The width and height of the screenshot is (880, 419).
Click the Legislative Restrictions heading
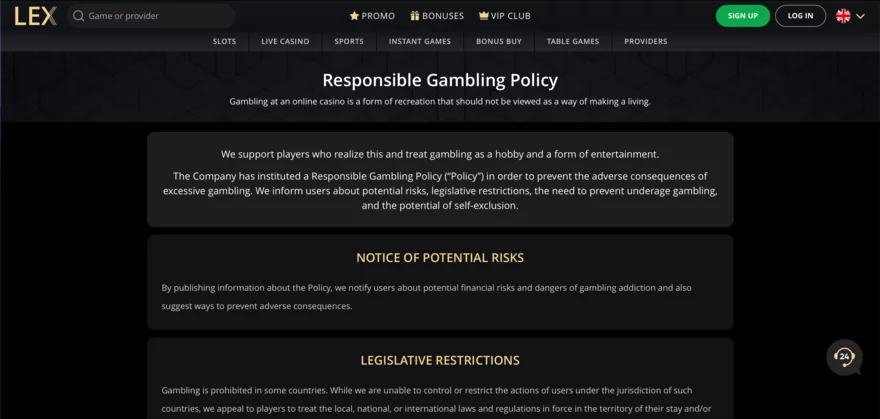click(x=440, y=360)
